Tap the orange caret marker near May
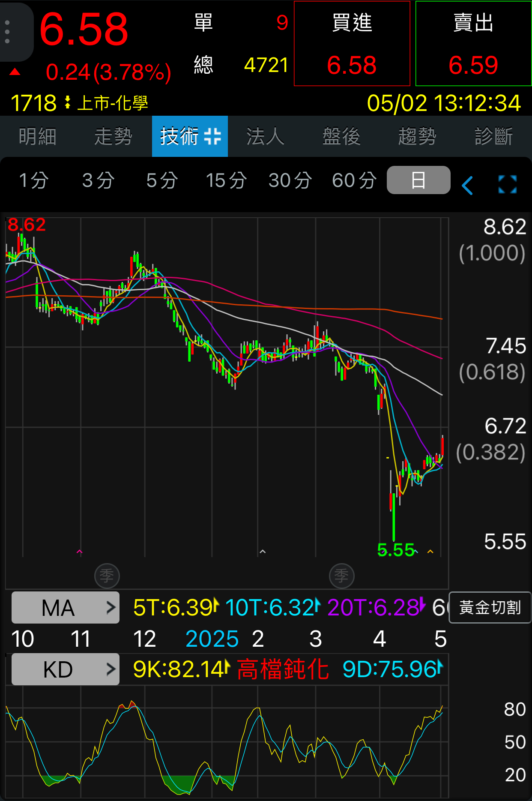The height and width of the screenshot is (801, 532). pos(430,552)
